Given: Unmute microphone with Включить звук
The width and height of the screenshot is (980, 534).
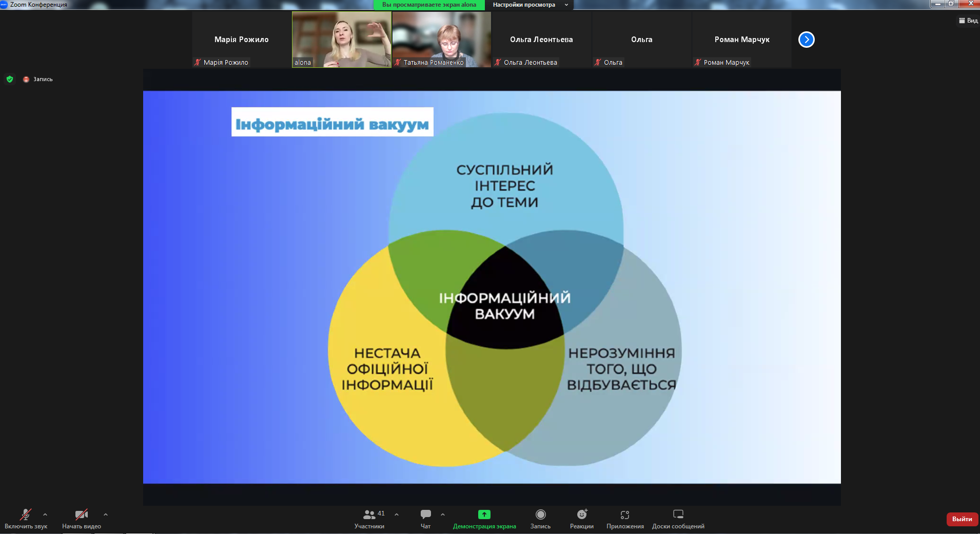Looking at the screenshot, I should point(26,514).
